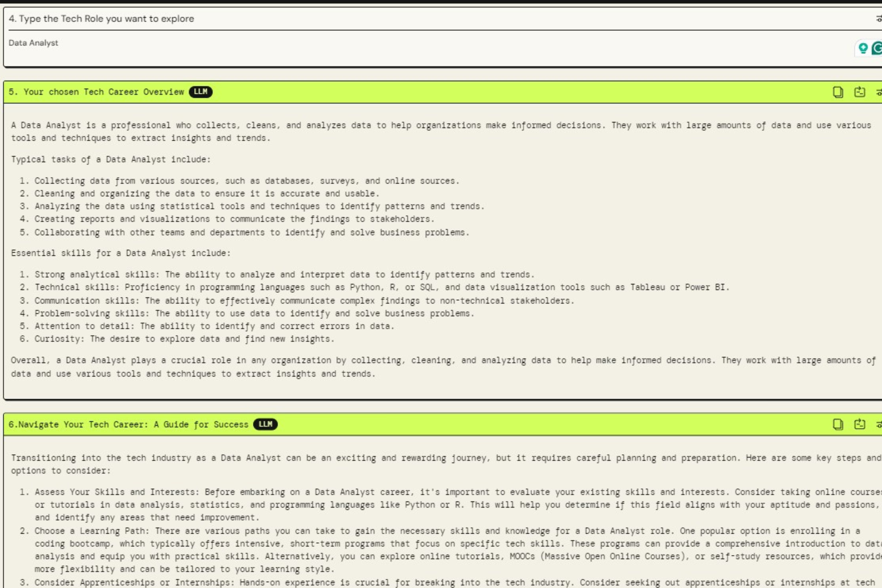Screen dimensions: 882x588
Task: Click LLM badge beside Tech Career Overview
Action: (200, 92)
